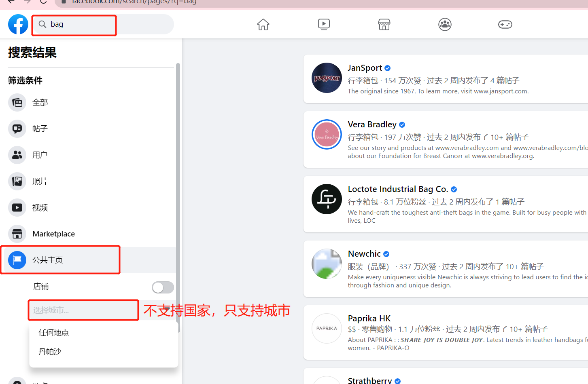
Task: Open the JanSport page name link
Action: 365,68
